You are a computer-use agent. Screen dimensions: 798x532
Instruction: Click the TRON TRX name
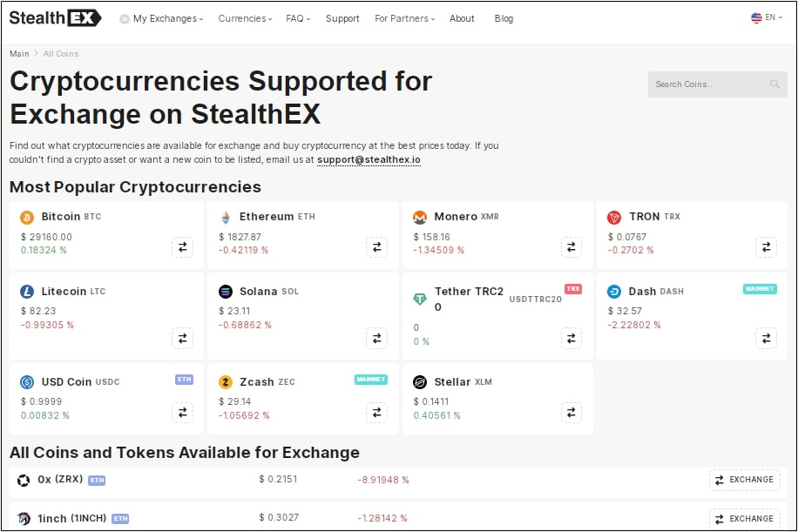654,217
